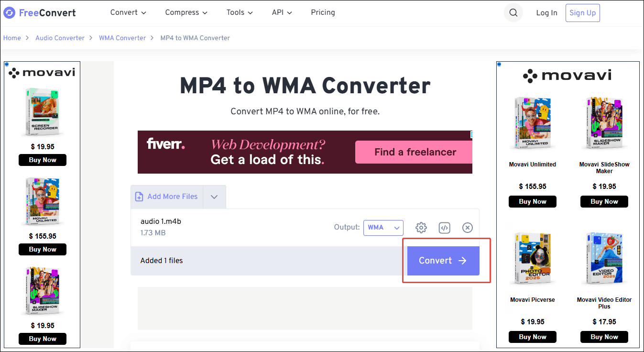Open Audio Converter breadcrumb link
The image size is (644, 352).
60,38
